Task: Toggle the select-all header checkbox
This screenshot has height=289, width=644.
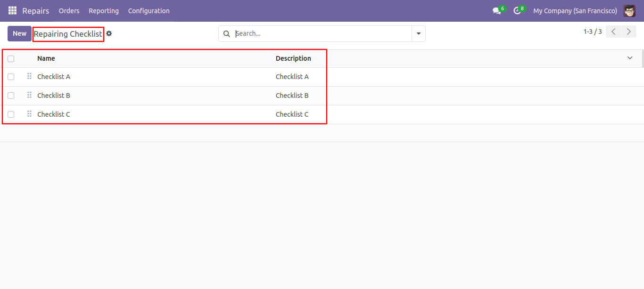Action: 11,59
